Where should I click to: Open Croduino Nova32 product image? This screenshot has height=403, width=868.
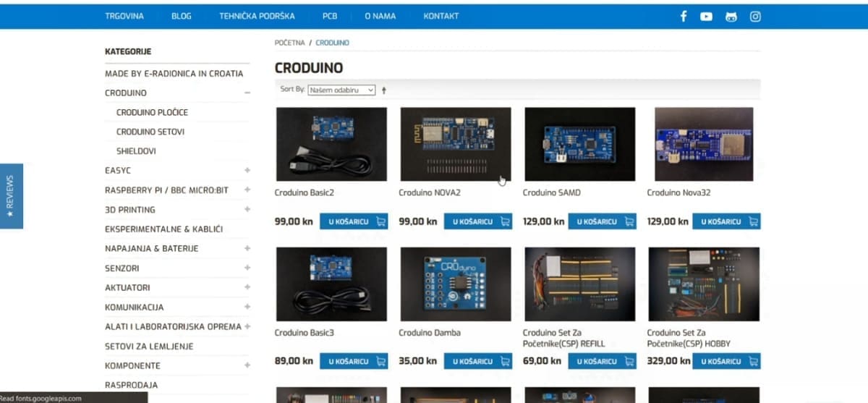click(x=703, y=144)
